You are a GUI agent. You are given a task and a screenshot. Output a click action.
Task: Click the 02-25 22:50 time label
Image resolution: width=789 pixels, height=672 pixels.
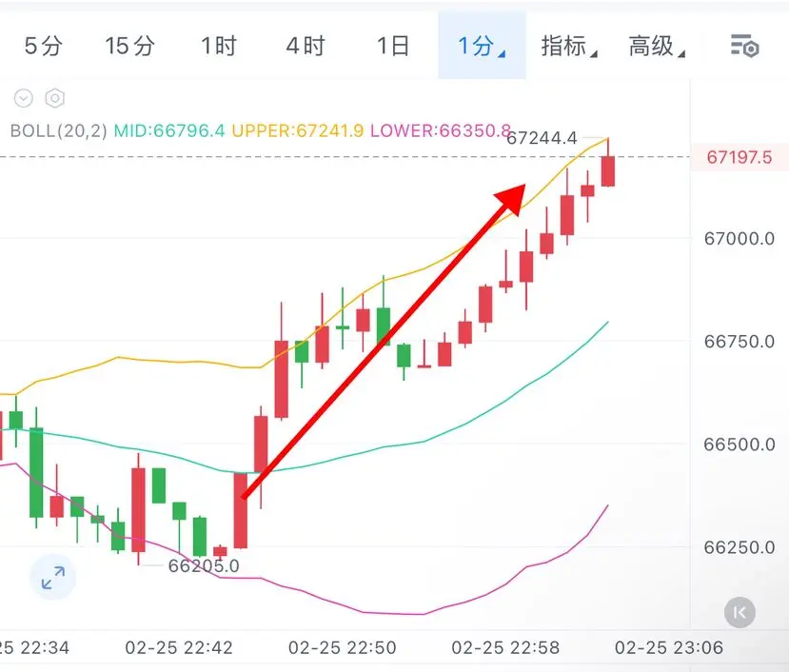[x=343, y=647]
